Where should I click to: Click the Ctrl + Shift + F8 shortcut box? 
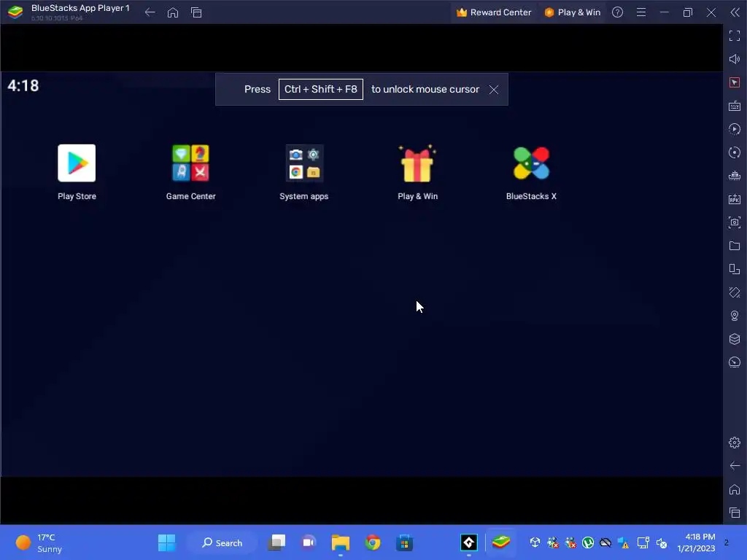(321, 89)
